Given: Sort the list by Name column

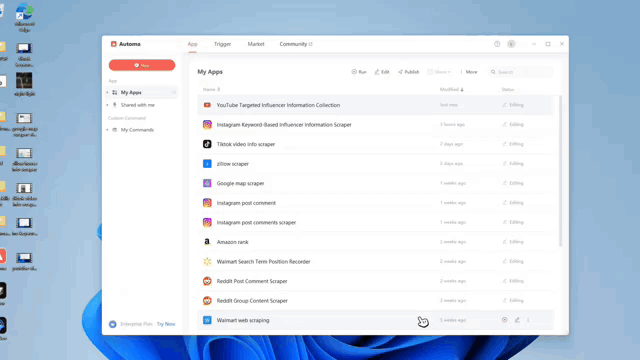Looking at the screenshot, I should point(211,89).
